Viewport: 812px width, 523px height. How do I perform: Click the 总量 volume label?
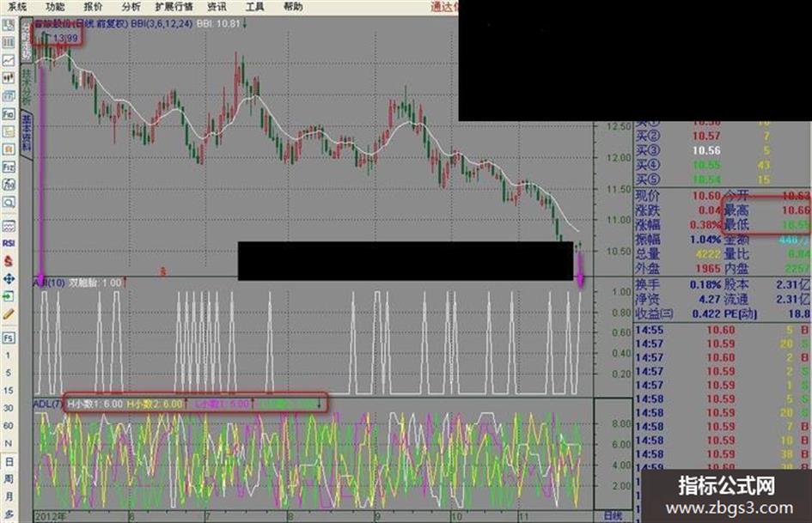click(x=647, y=253)
